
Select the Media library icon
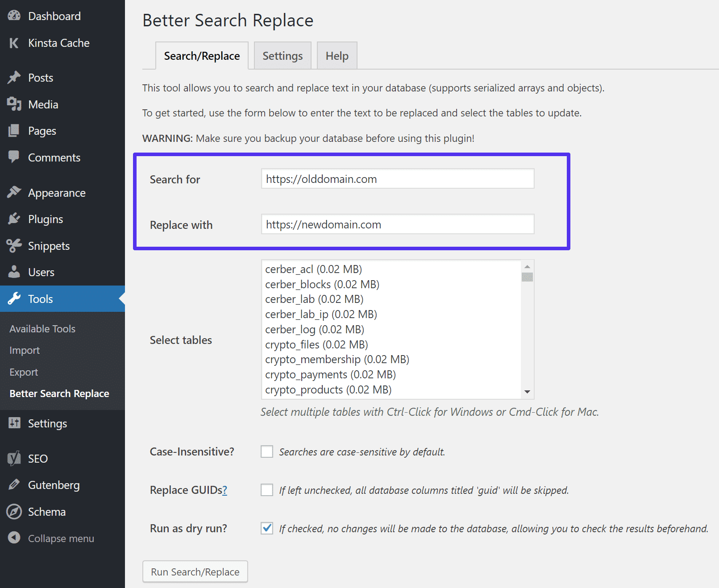15,104
